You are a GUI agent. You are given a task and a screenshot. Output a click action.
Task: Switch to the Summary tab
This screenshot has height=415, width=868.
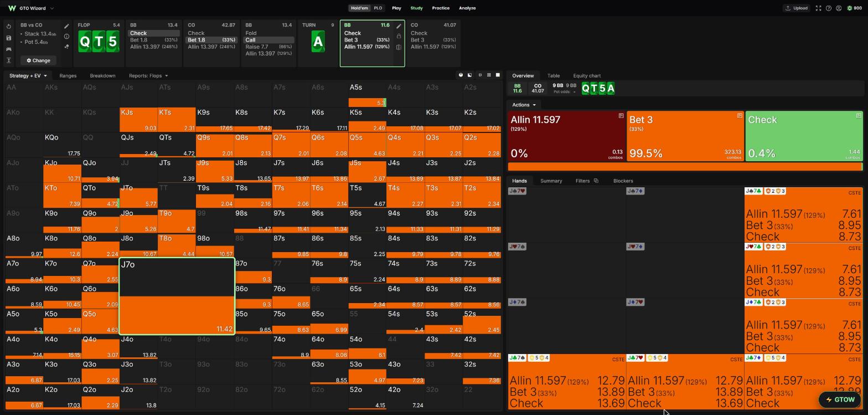551,181
